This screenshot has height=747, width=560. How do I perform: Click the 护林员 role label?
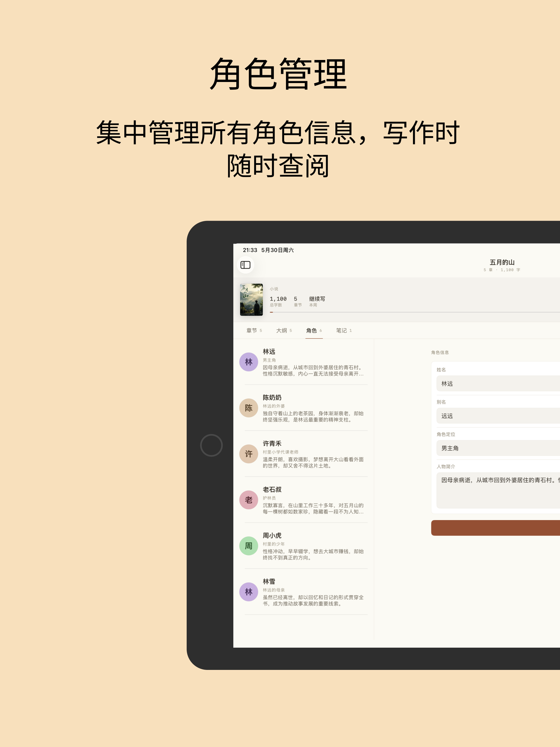tap(269, 498)
